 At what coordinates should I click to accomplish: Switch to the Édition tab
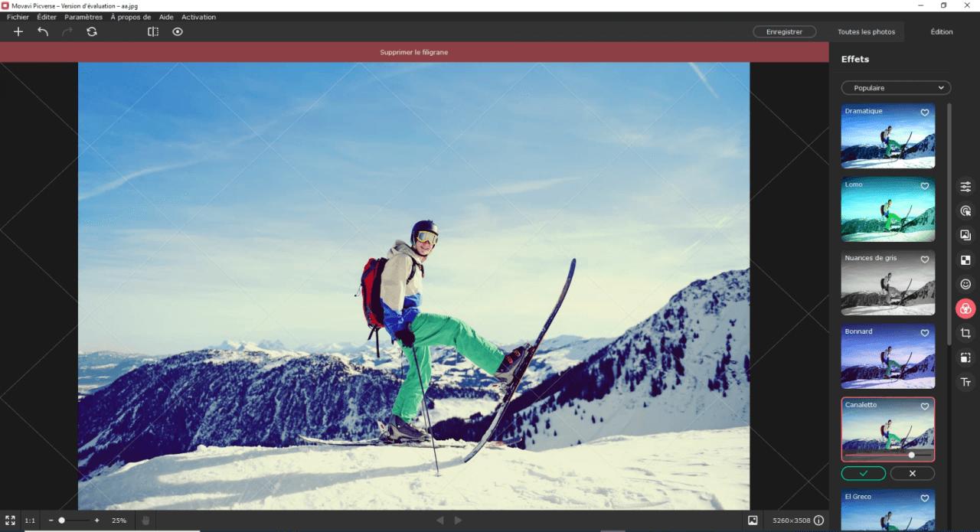(942, 32)
